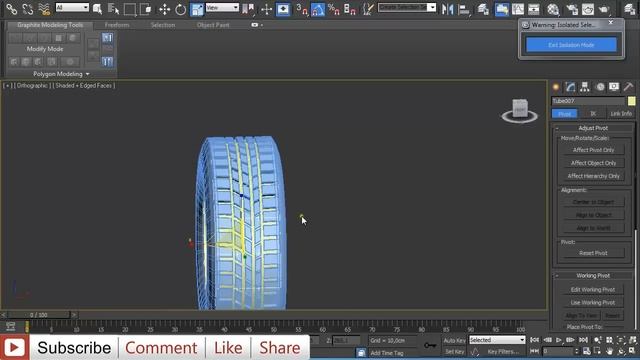The height and width of the screenshot is (360, 640).
Task: Collapse the Adjust Pivot rollout
Action: coord(557,128)
